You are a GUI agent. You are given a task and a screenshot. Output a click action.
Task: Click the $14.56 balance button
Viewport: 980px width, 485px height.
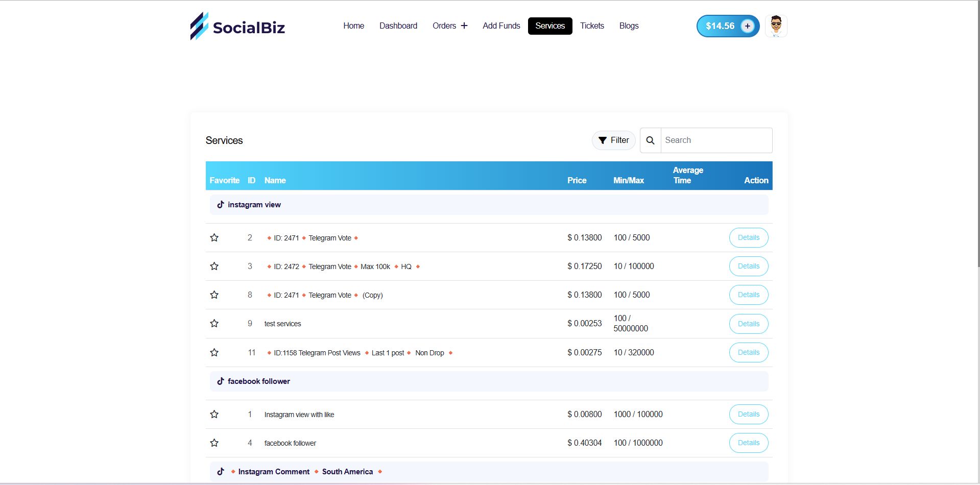[x=728, y=26]
